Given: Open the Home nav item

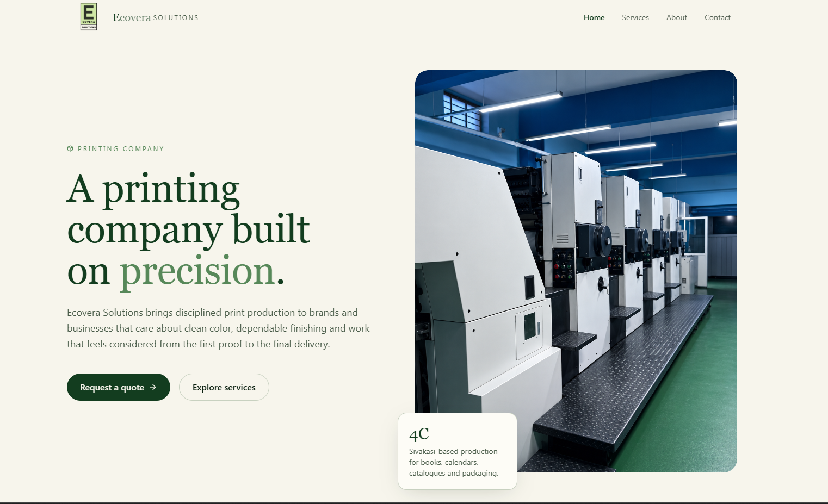Looking at the screenshot, I should pyautogui.click(x=594, y=17).
